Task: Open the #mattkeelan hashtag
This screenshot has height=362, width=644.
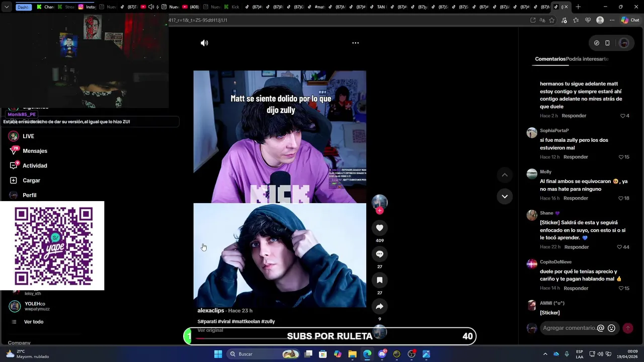Action: (x=246, y=321)
